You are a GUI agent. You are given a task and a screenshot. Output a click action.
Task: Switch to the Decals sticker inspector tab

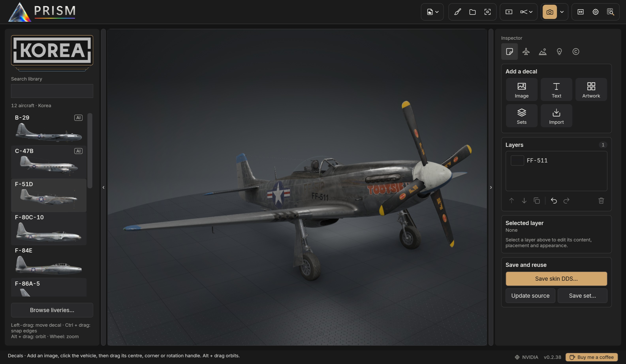tap(509, 51)
